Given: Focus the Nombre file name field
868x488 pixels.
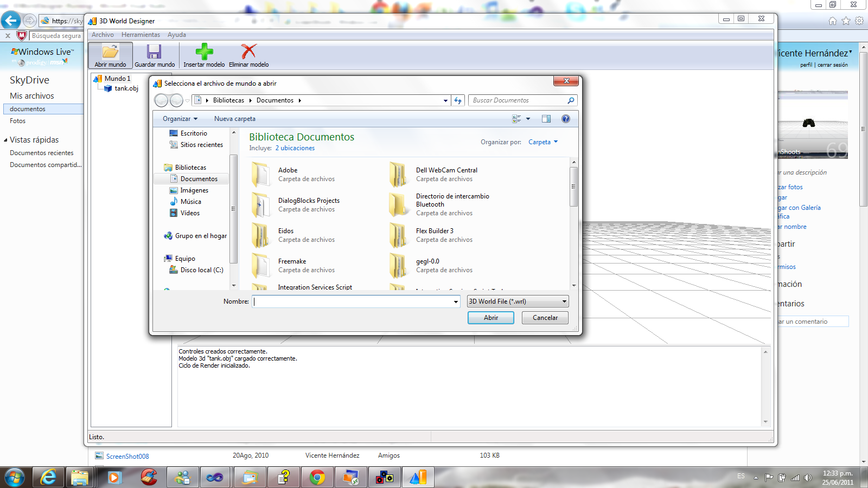Looking at the screenshot, I should point(352,301).
